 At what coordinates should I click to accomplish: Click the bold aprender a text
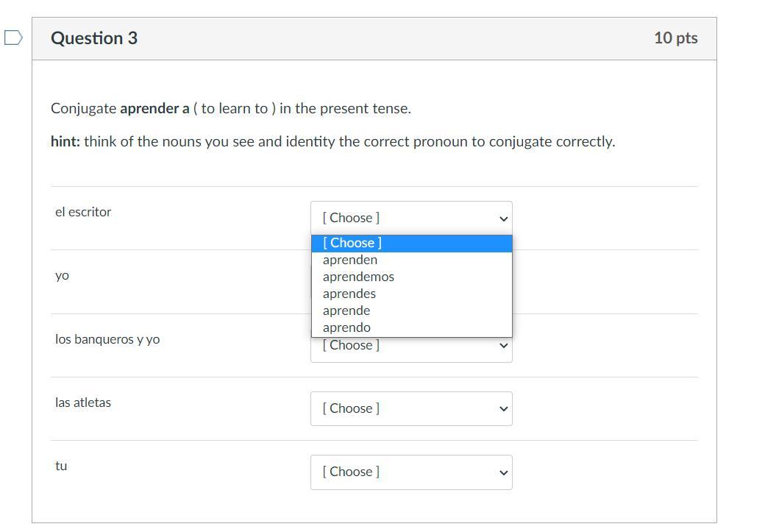click(154, 109)
